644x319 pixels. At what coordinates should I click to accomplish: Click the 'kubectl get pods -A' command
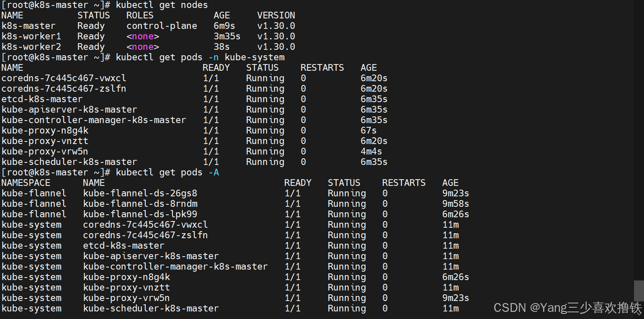click(x=167, y=172)
